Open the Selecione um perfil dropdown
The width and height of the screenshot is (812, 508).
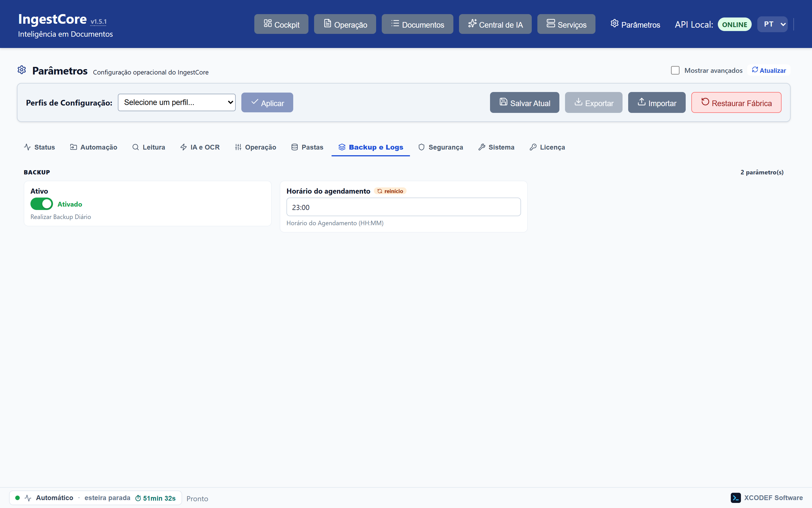[x=176, y=102]
